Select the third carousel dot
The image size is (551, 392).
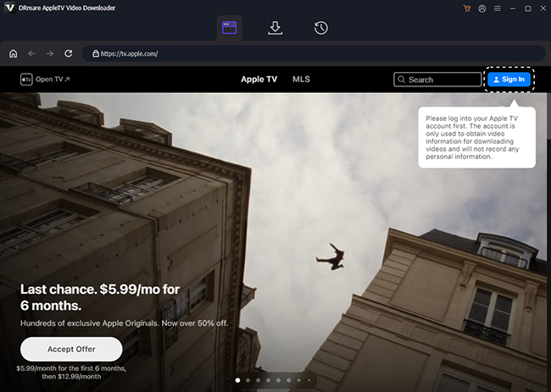[x=259, y=380]
